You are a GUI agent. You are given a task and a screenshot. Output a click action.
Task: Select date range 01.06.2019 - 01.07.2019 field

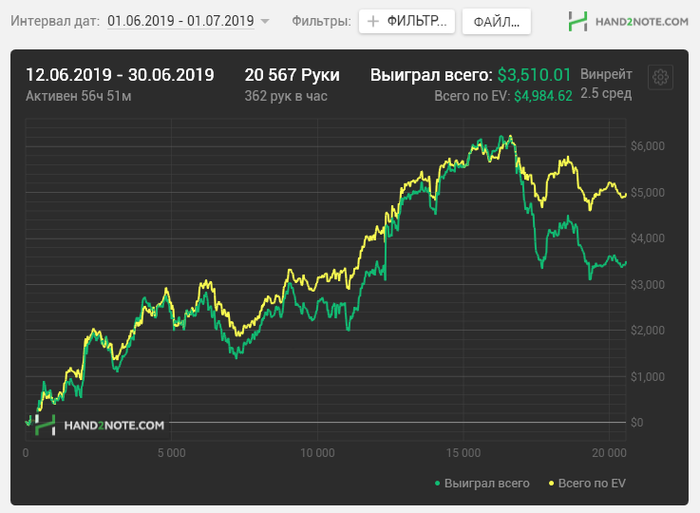click(181, 21)
